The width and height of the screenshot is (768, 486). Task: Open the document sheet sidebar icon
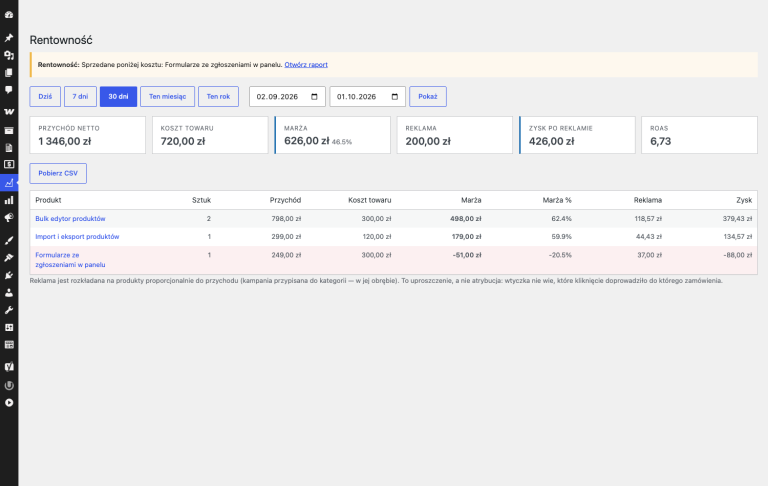pos(9,147)
